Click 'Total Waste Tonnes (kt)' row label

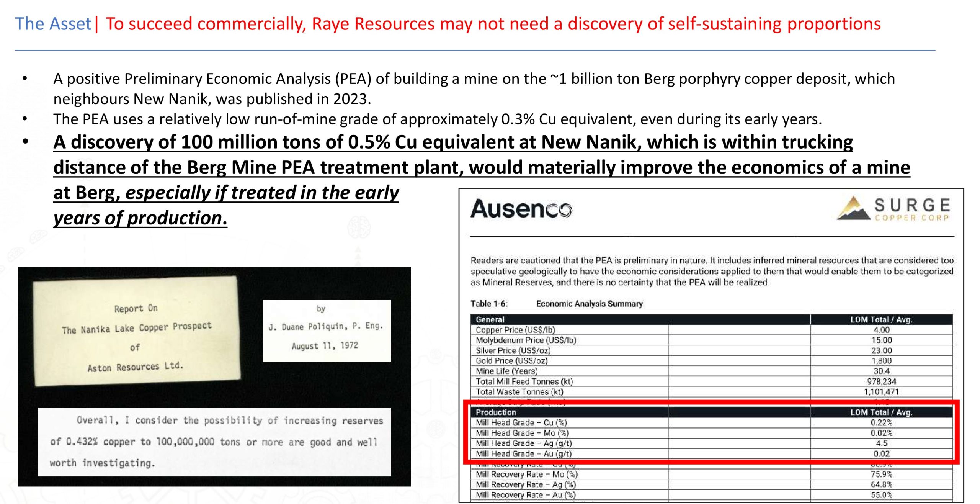pos(519,392)
